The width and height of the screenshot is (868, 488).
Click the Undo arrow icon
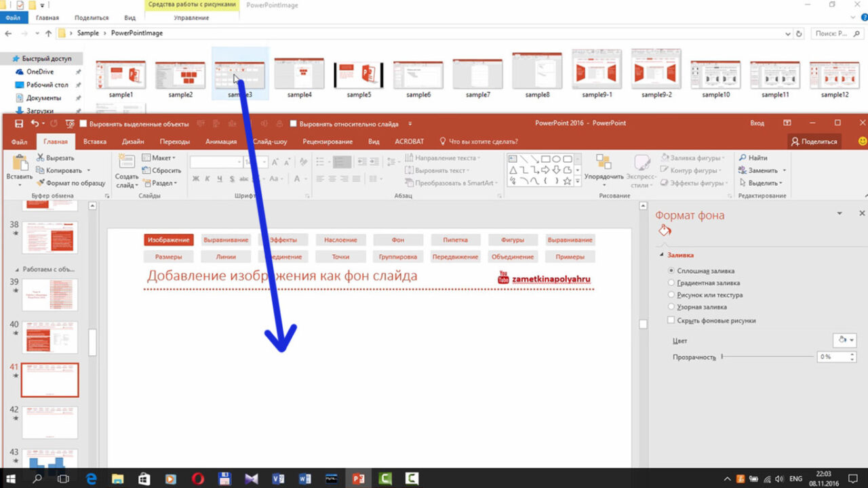click(35, 123)
